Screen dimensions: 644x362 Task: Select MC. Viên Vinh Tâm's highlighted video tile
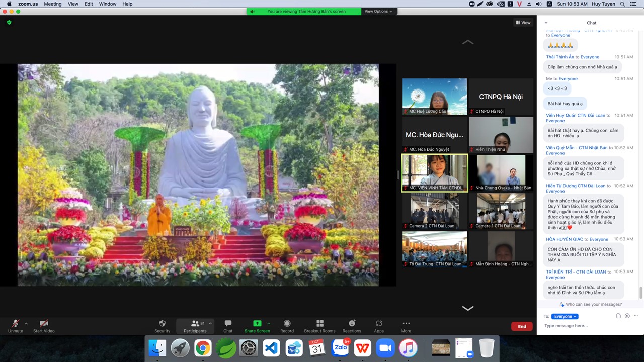435,173
